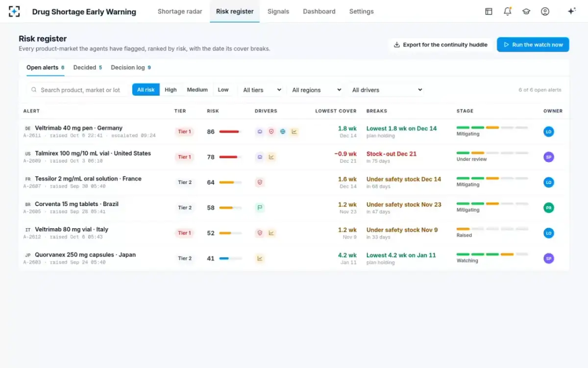Switch to the Shortage radar tab
The width and height of the screenshot is (588, 368).
click(x=180, y=11)
